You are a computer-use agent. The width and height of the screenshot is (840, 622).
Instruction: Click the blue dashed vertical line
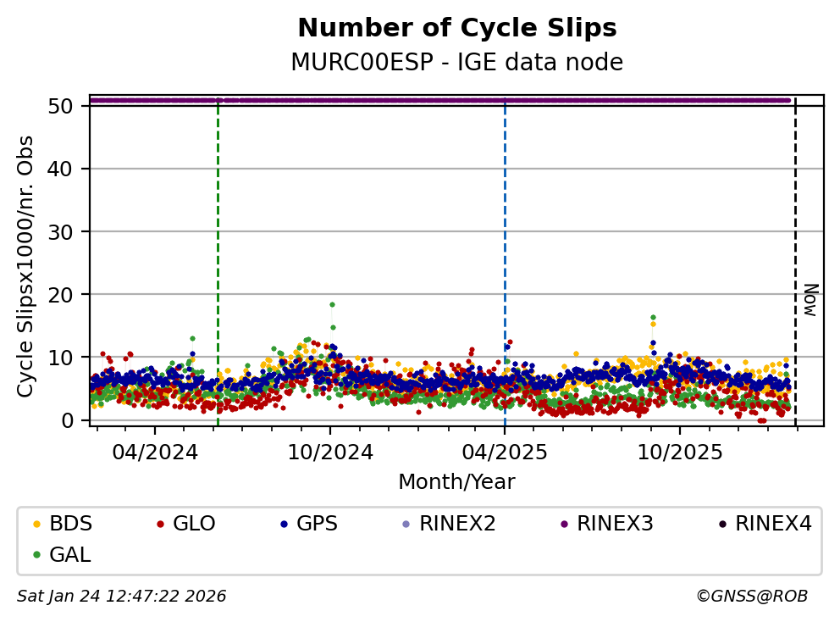pos(506,254)
